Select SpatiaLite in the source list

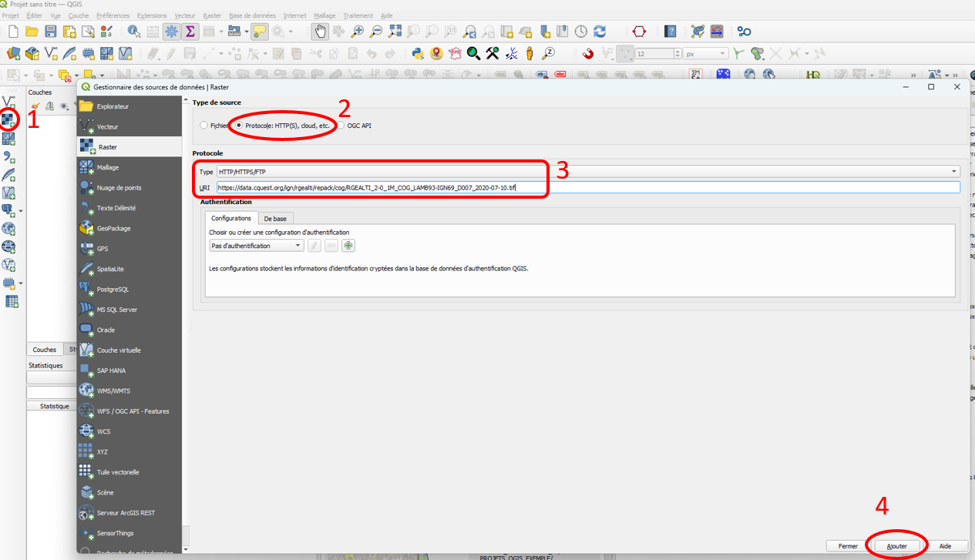pyautogui.click(x=129, y=269)
